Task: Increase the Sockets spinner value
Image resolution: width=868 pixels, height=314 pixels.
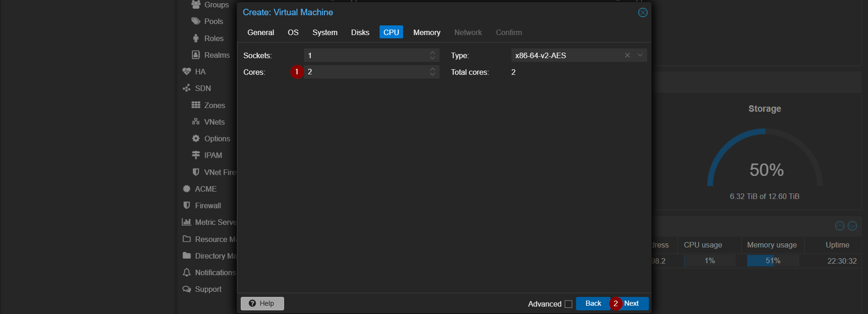Action: [x=433, y=53]
